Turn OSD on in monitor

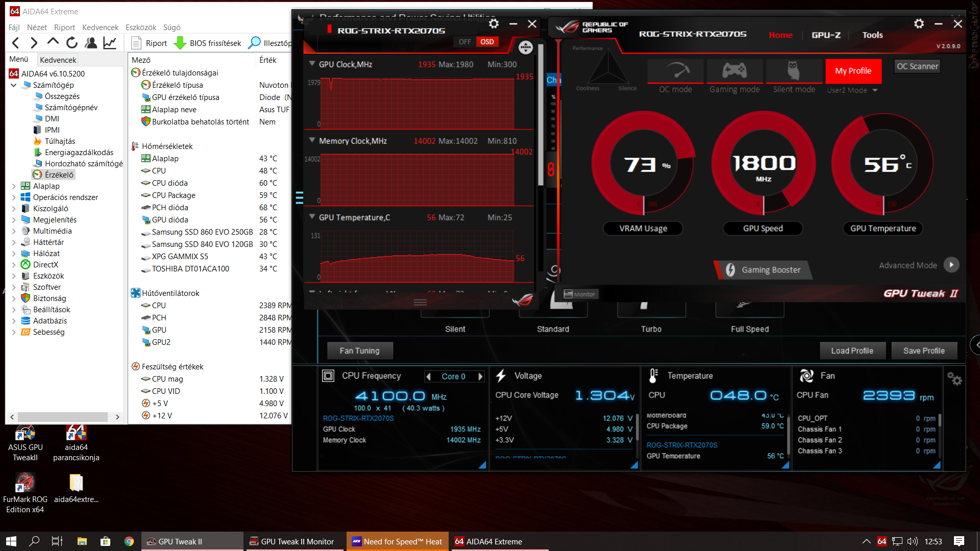click(x=487, y=42)
